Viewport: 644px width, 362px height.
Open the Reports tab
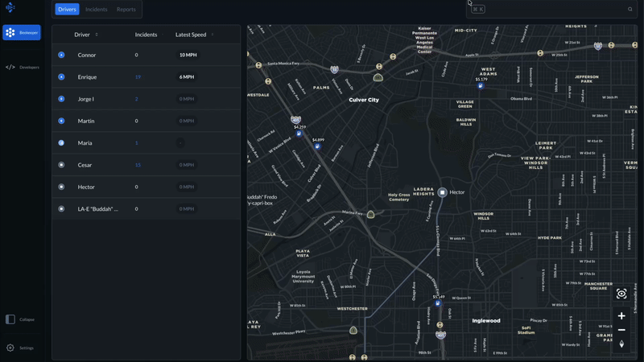click(126, 10)
